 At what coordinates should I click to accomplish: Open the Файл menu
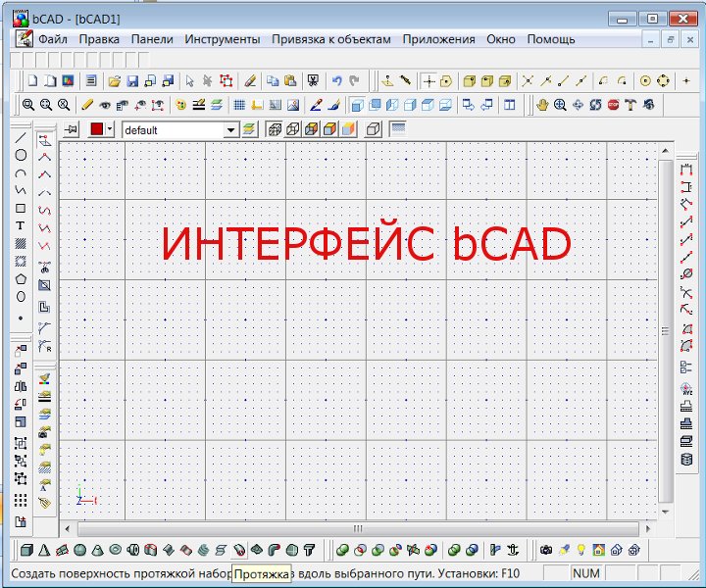(53, 39)
